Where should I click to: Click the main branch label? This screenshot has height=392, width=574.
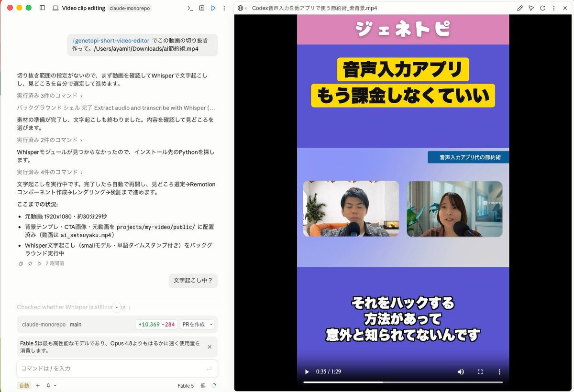click(x=76, y=324)
